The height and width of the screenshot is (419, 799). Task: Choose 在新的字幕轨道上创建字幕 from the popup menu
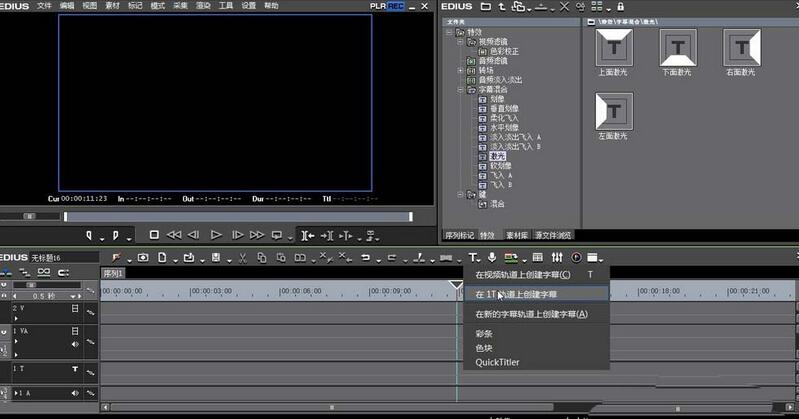point(531,314)
